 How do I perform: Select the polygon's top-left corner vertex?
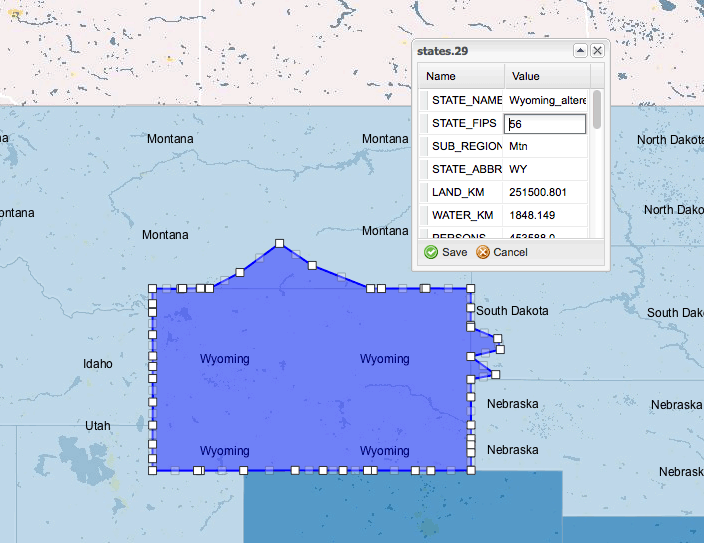(x=153, y=288)
